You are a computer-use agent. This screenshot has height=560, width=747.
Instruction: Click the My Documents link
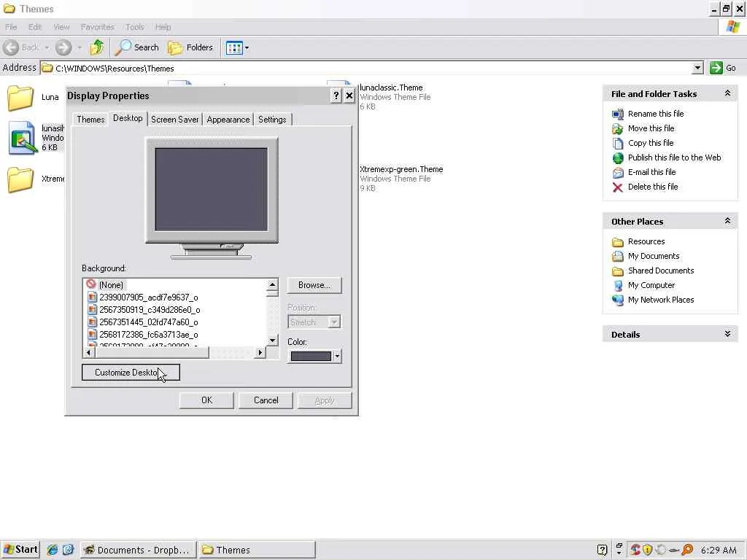click(653, 256)
